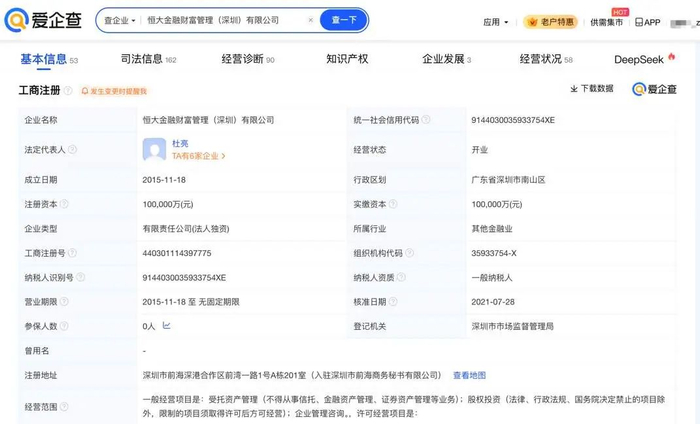
Task: Click the help icon next to 实缴资本
Action: click(393, 204)
